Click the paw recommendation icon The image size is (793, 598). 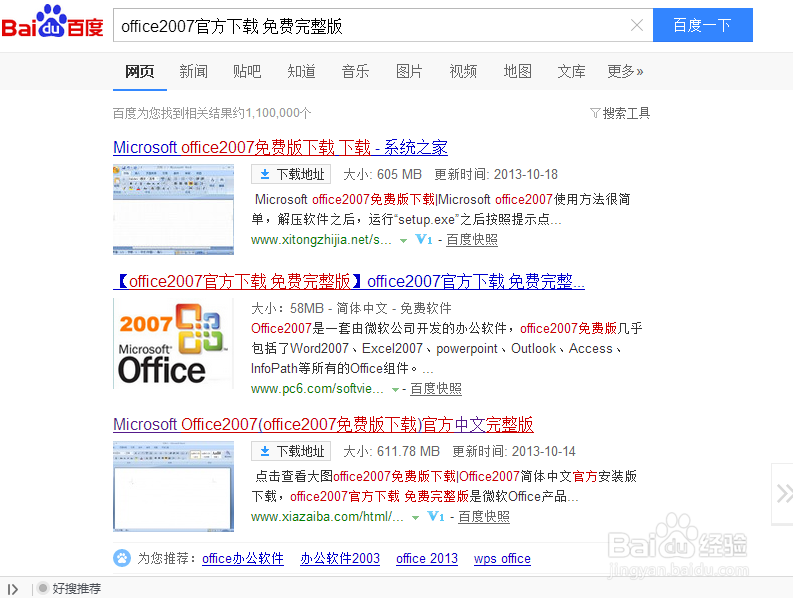122,558
